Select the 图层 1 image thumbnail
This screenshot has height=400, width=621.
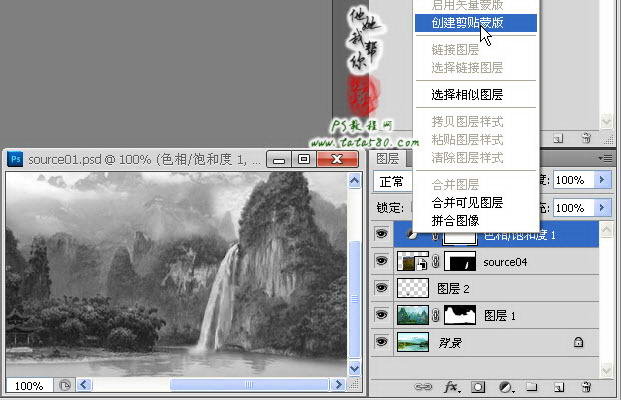pyautogui.click(x=413, y=315)
